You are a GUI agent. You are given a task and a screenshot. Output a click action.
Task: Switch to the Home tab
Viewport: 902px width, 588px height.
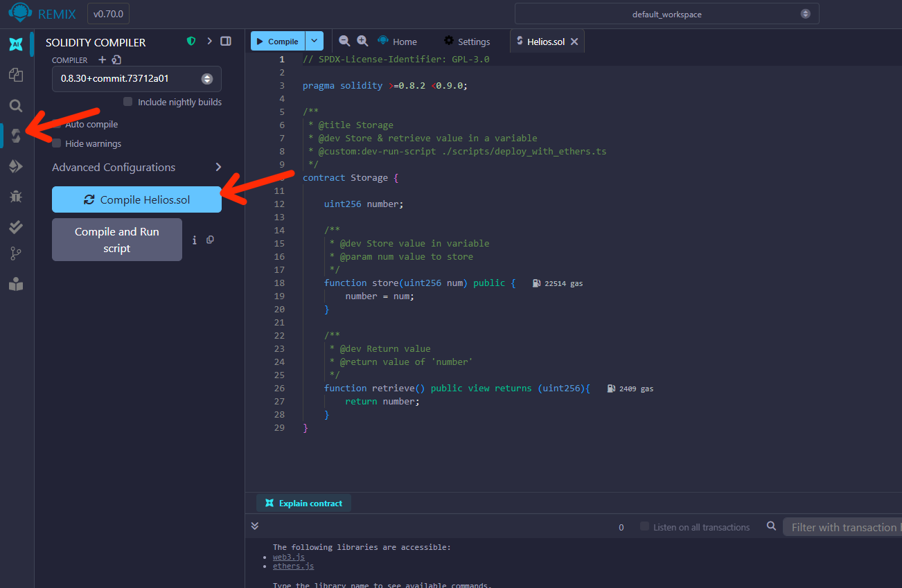click(396, 42)
